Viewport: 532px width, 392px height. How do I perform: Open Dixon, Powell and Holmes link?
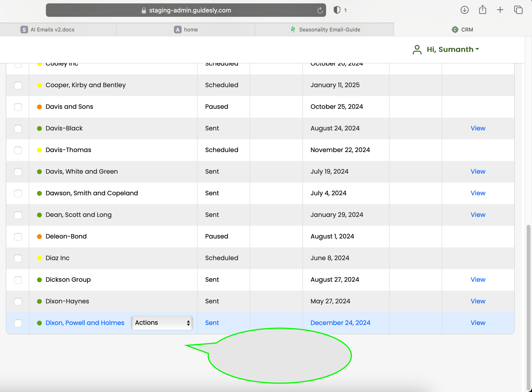coord(85,323)
